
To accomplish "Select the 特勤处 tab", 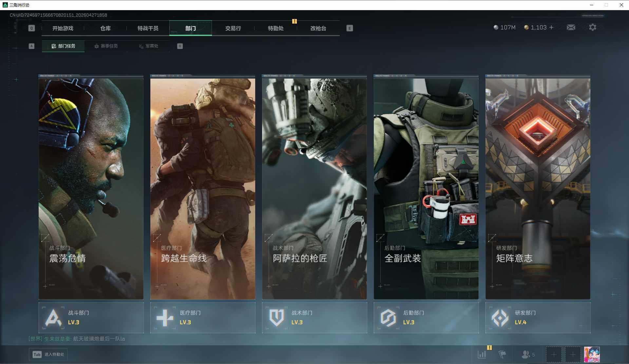I will 276,28.
